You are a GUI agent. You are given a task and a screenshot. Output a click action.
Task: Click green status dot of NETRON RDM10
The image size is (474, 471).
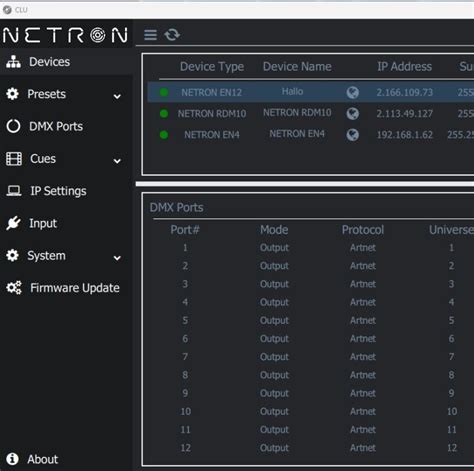[x=164, y=114]
